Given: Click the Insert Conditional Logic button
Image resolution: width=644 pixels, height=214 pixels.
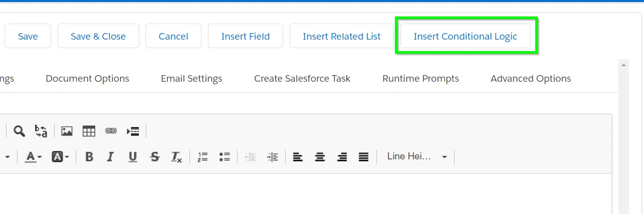Looking at the screenshot, I should 465,36.
